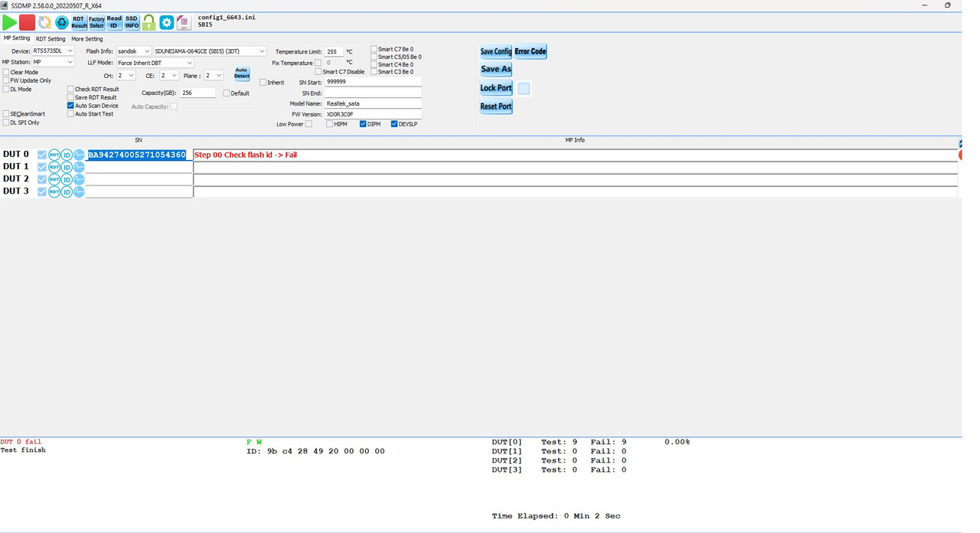Click Lock Port button
Viewport: 980px width, 533px height.
495,88
